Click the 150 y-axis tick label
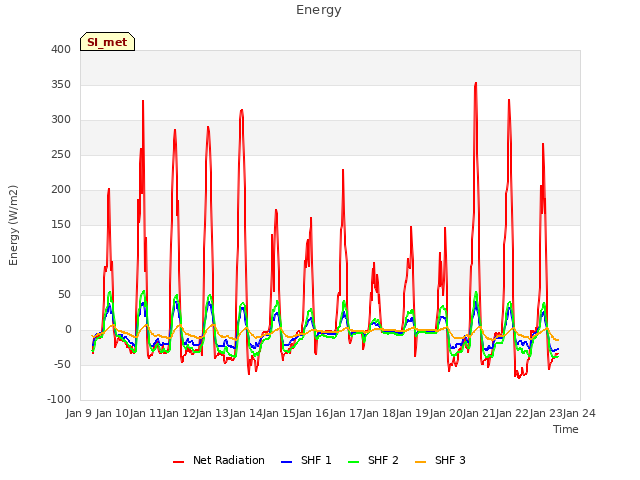Screen dimensions: 640x480 61,224
